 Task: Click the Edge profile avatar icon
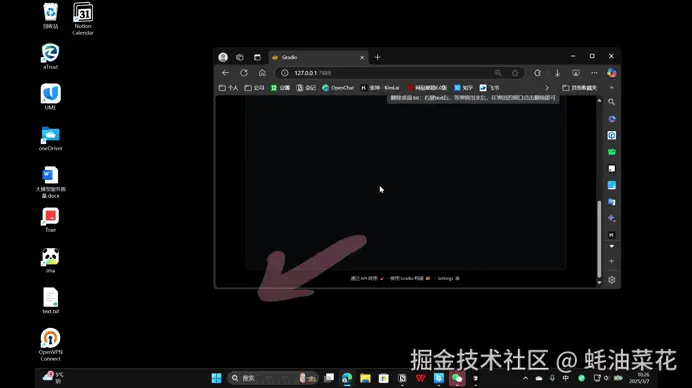[x=223, y=57]
